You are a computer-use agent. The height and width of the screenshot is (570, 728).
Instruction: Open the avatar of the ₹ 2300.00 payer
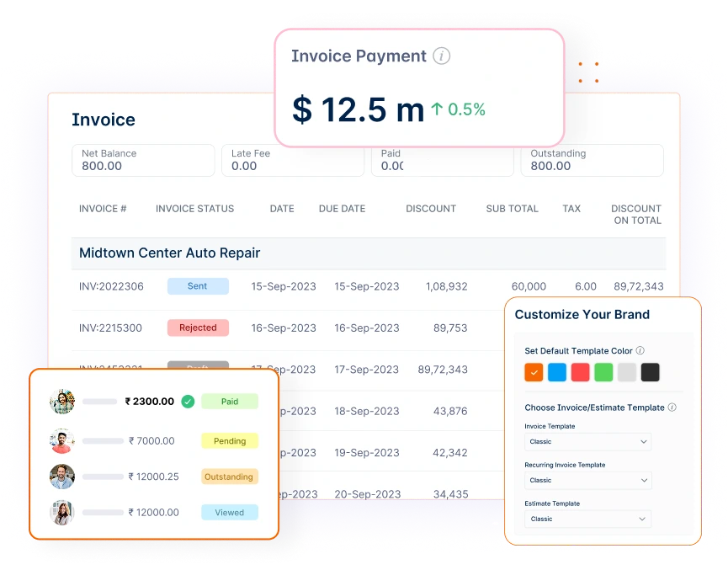coord(62,402)
